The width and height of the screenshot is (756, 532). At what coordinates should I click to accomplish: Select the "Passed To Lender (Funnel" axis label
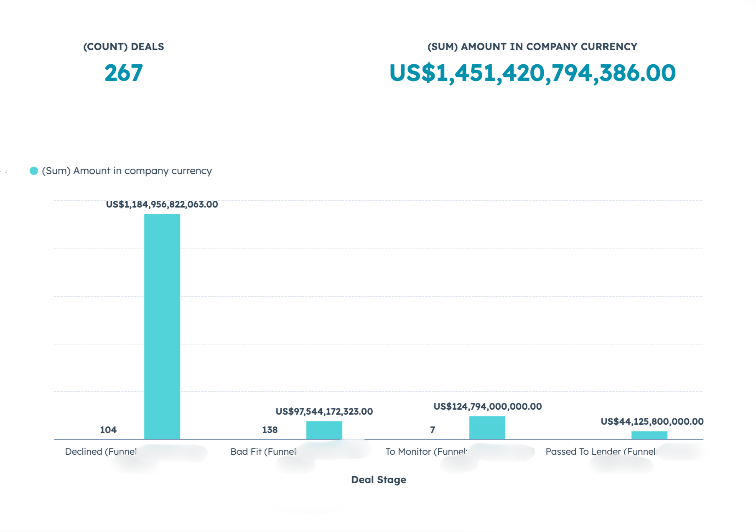pyautogui.click(x=600, y=451)
